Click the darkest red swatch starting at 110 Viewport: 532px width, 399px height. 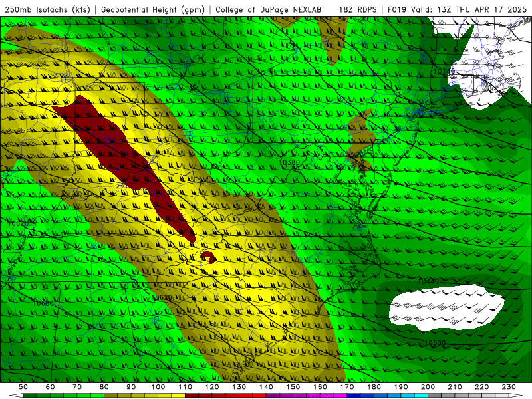[192, 396]
